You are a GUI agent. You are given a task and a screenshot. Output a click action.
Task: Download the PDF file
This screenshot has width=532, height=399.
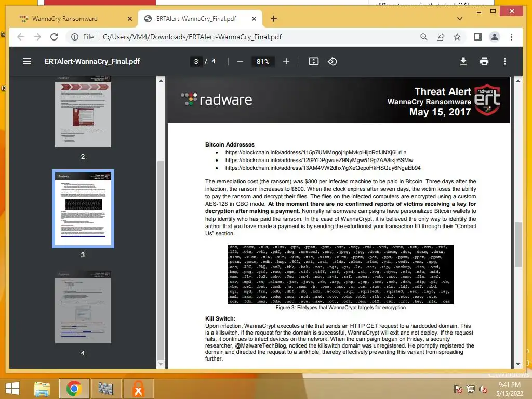pos(463,61)
